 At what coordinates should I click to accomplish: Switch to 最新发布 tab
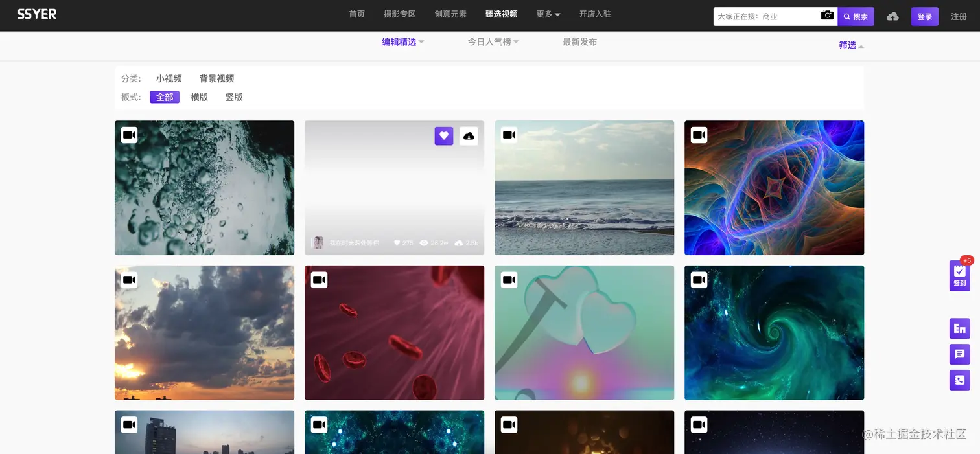[580, 42]
